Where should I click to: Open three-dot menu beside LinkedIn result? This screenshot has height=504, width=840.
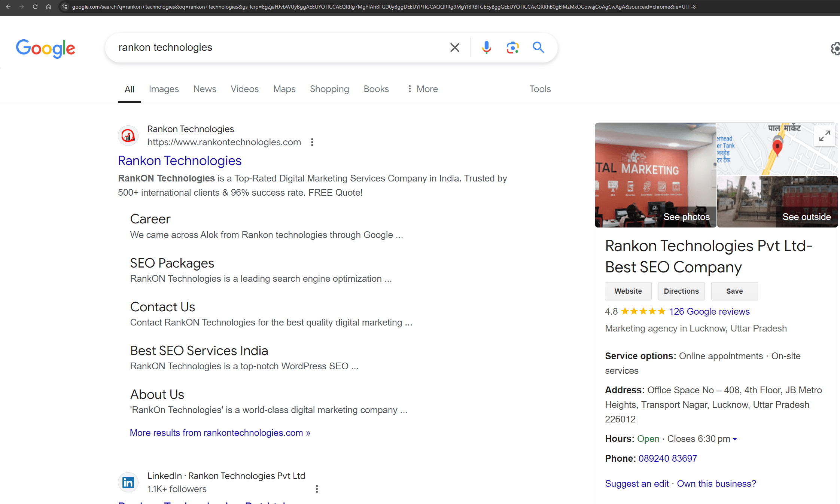317,489
